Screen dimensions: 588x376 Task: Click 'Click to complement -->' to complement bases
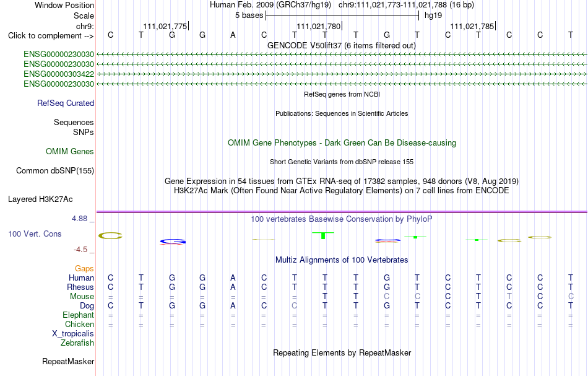coord(51,36)
